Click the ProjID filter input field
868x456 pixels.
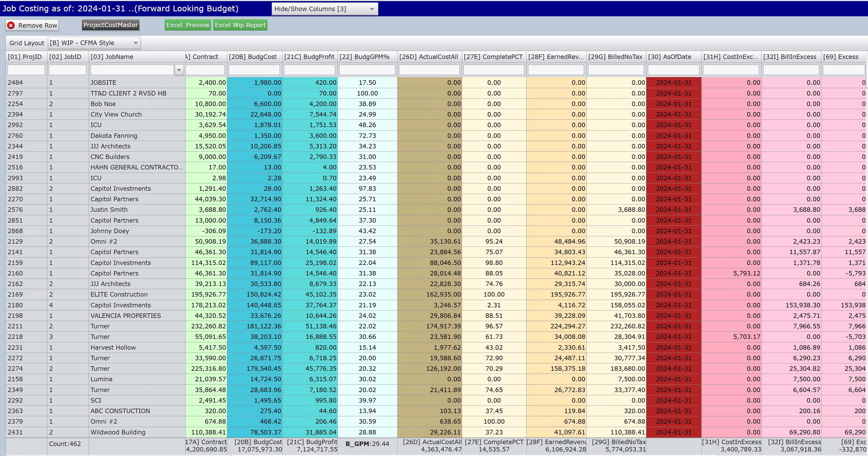pyautogui.click(x=26, y=70)
